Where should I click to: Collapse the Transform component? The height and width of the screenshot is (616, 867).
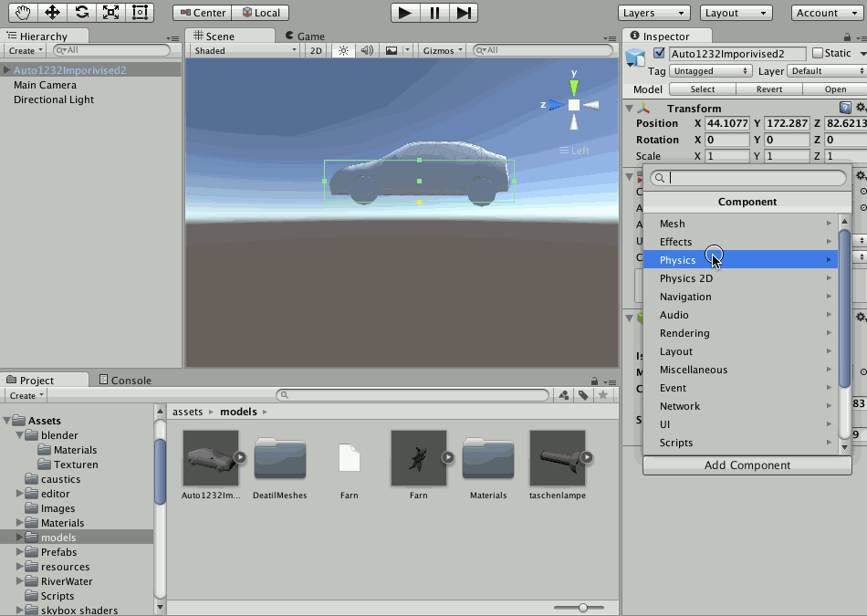(629, 108)
